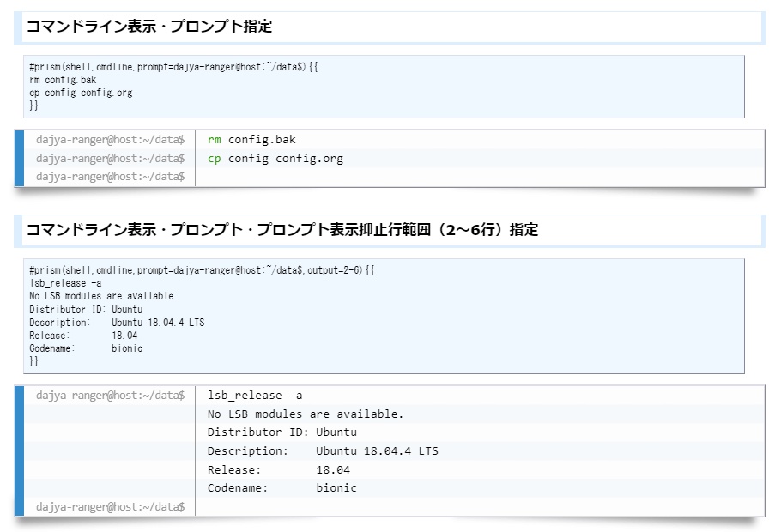Select the Release: 18.04 output line

point(77,336)
